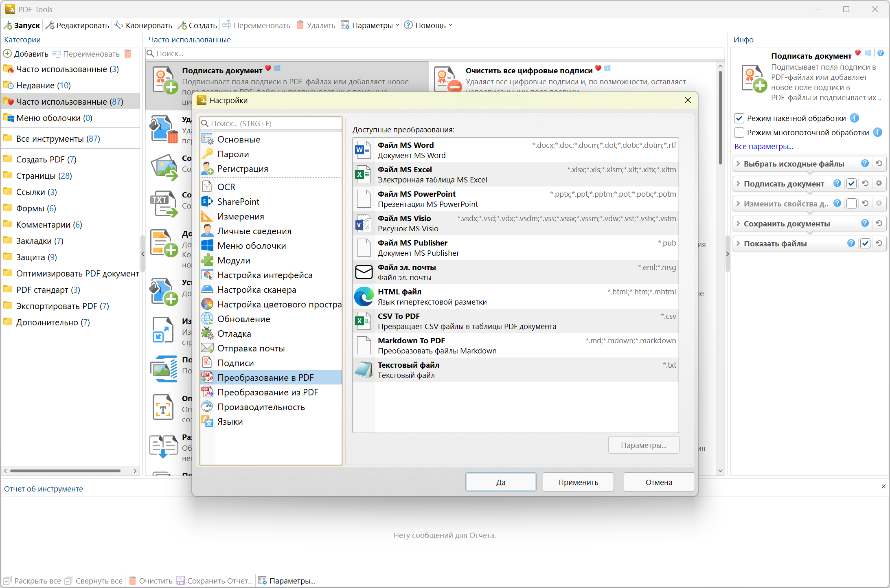
Task: Click the Языки translation icon
Action: (x=207, y=421)
